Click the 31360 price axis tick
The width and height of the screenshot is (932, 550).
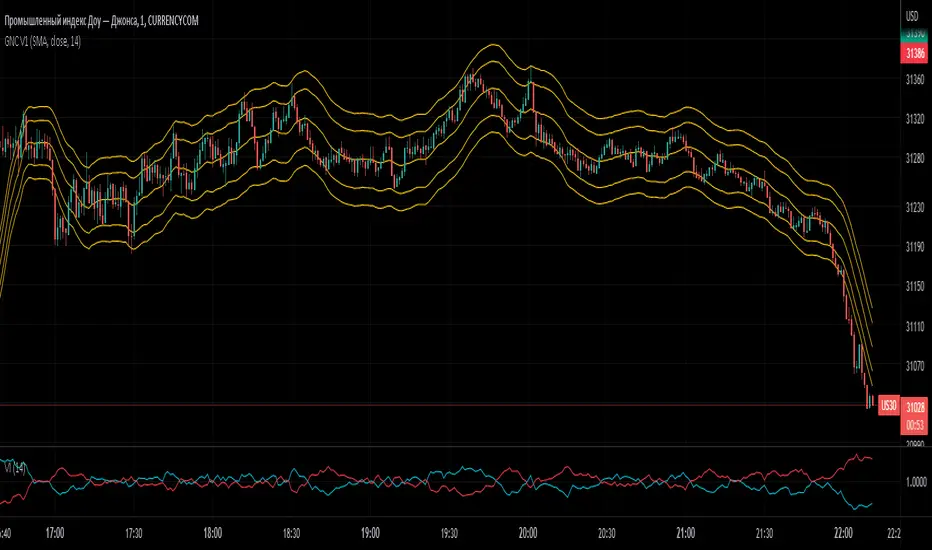click(915, 79)
